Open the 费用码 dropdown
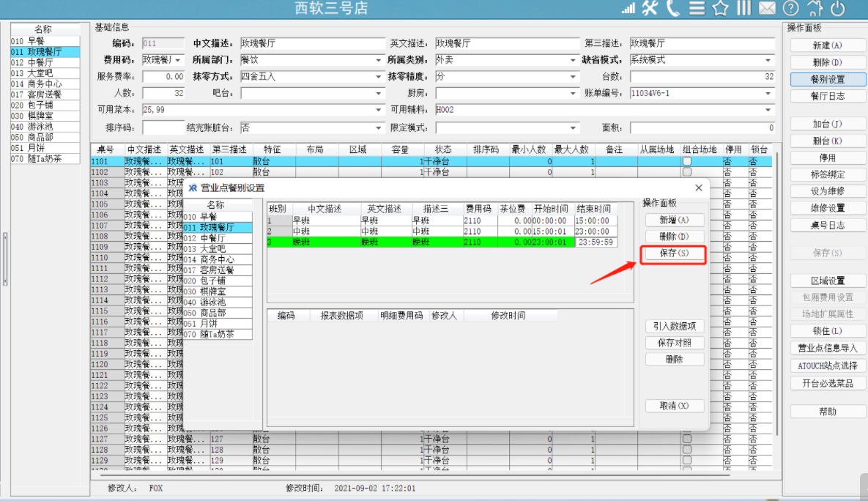868x501 pixels. (x=178, y=60)
